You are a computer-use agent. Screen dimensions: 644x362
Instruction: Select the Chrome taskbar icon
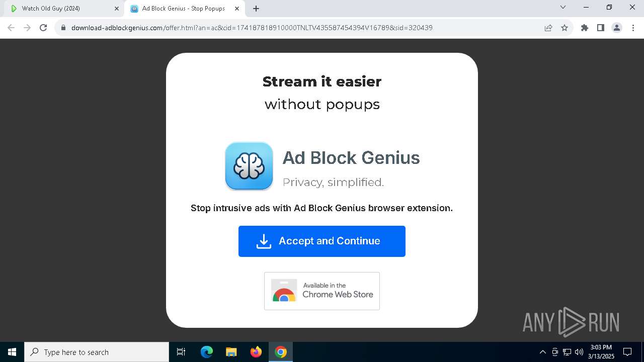[281, 352]
